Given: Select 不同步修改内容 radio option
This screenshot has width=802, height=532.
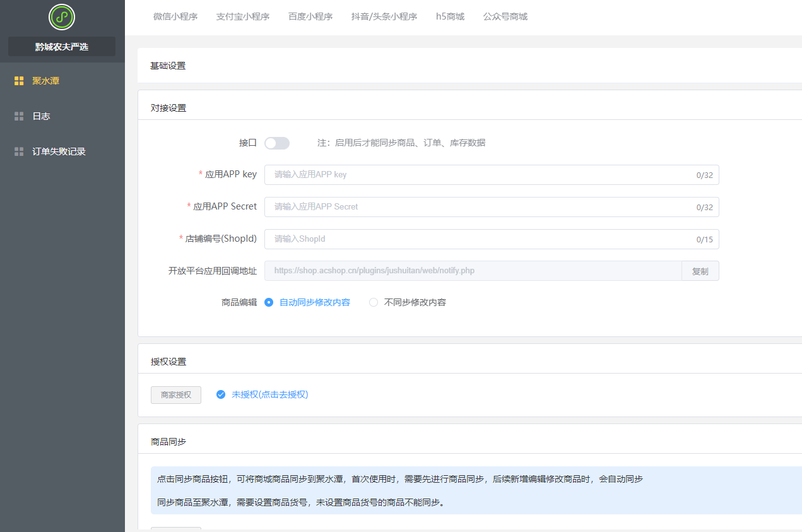Looking at the screenshot, I should pyautogui.click(x=408, y=302).
